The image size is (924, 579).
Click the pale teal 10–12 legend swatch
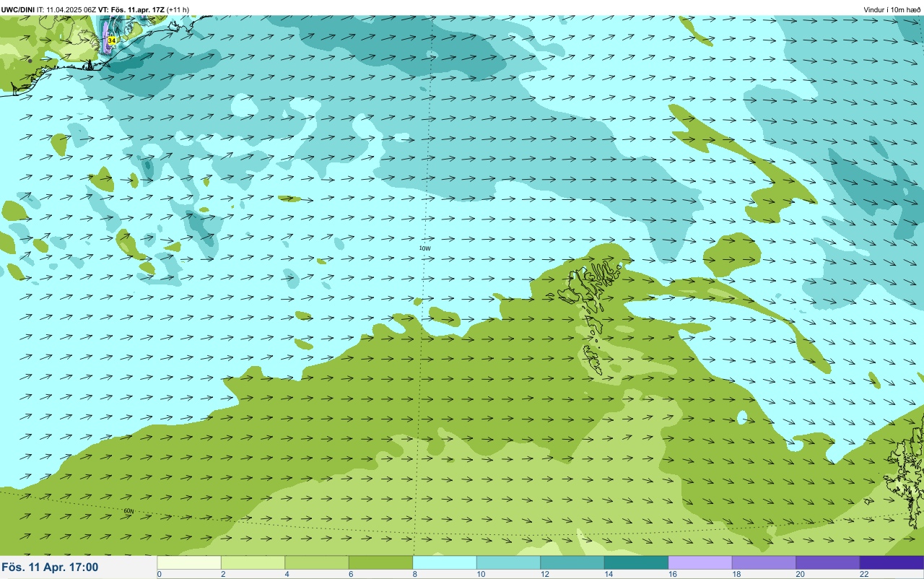[508, 562]
